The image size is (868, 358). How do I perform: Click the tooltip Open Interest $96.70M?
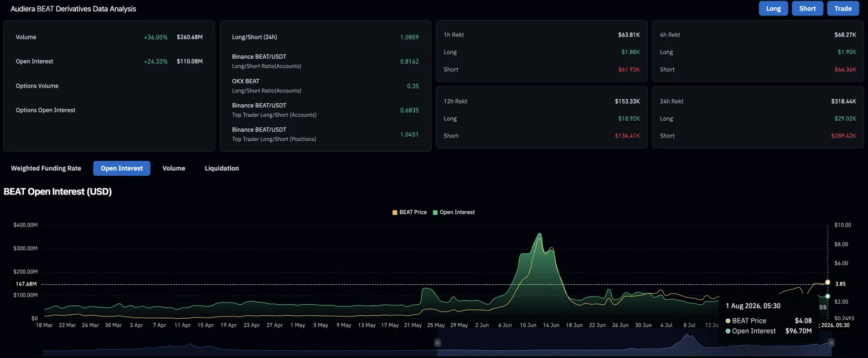(768, 331)
